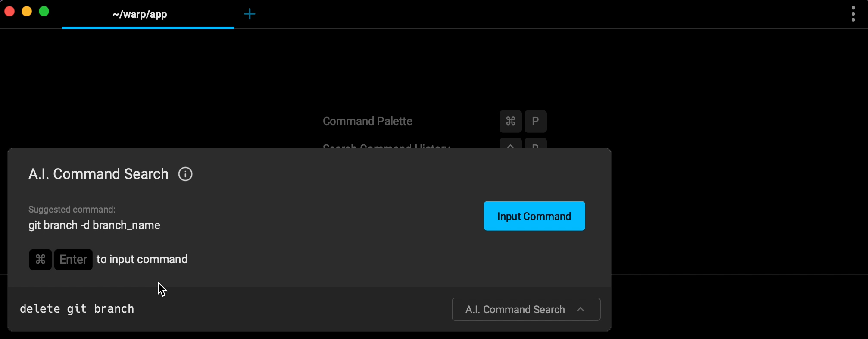Click the Search Command History entry
Viewport: 868px width, 339px height.
(385, 148)
